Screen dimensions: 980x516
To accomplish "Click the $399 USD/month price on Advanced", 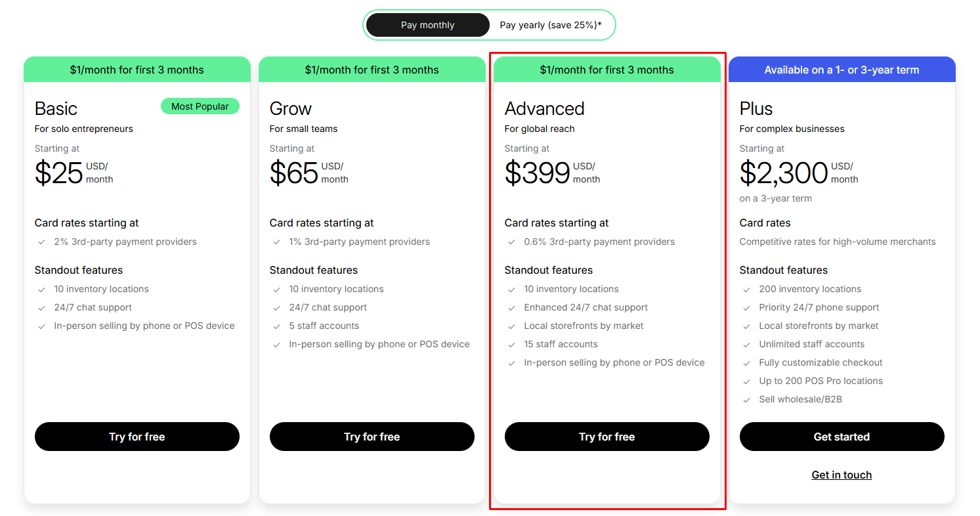I will [x=538, y=173].
